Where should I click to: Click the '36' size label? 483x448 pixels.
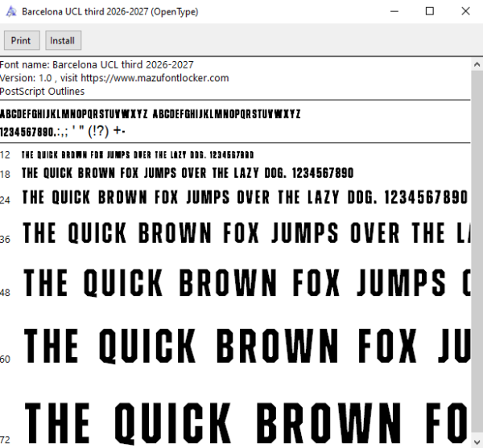tap(6, 240)
